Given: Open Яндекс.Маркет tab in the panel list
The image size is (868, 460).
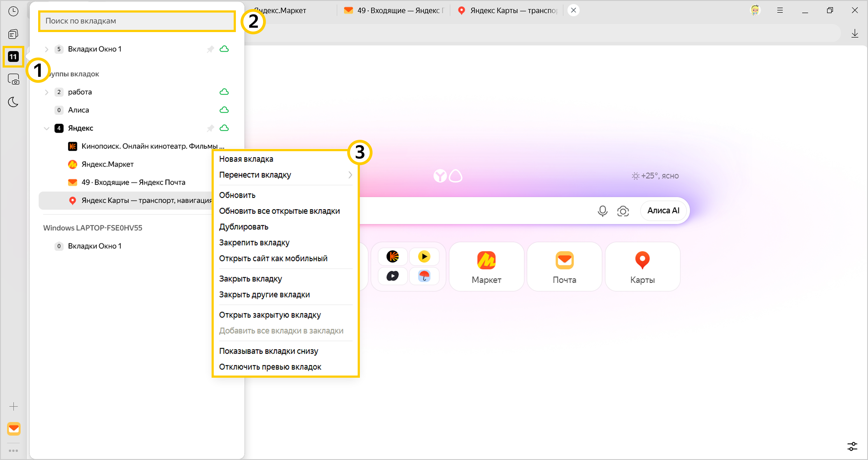Looking at the screenshot, I should click(125, 164).
